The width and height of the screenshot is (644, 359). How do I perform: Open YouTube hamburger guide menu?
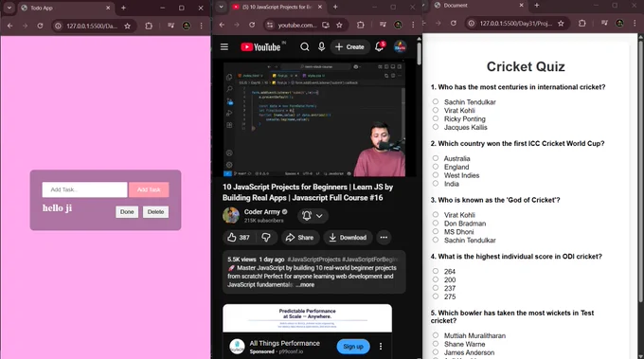coord(224,46)
